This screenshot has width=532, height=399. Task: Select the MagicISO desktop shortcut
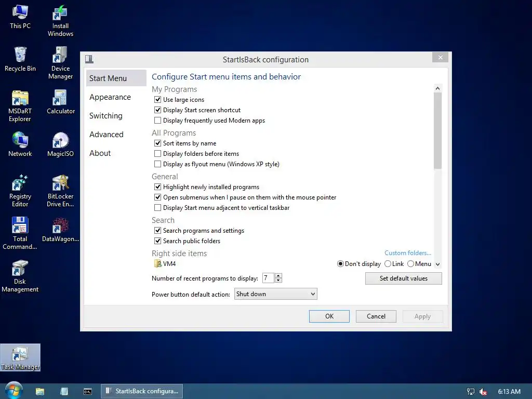(x=60, y=145)
